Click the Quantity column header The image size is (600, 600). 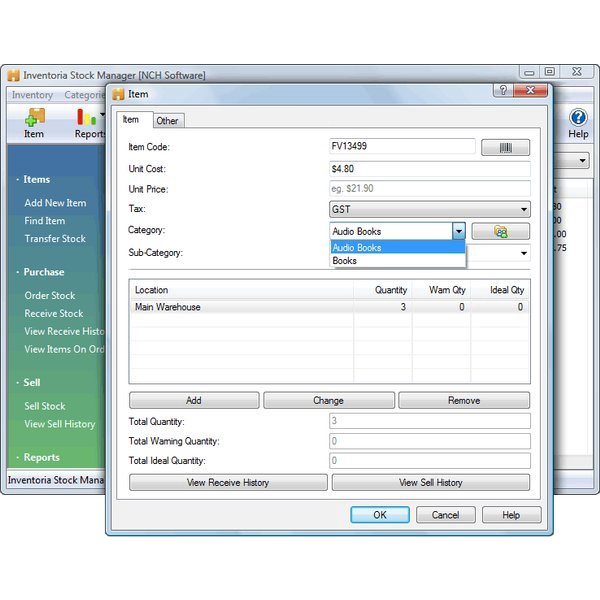(383, 290)
